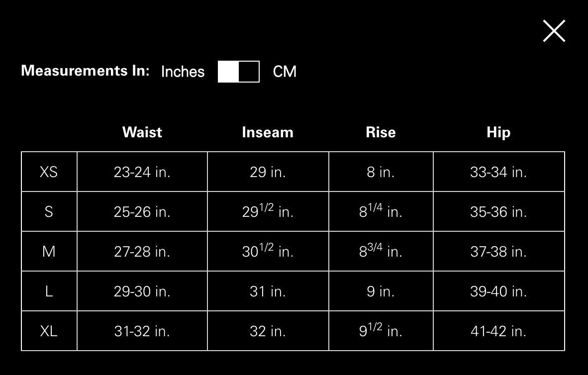This screenshot has height=375, width=588.
Task: Select the CM unit label
Action: tap(285, 72)
